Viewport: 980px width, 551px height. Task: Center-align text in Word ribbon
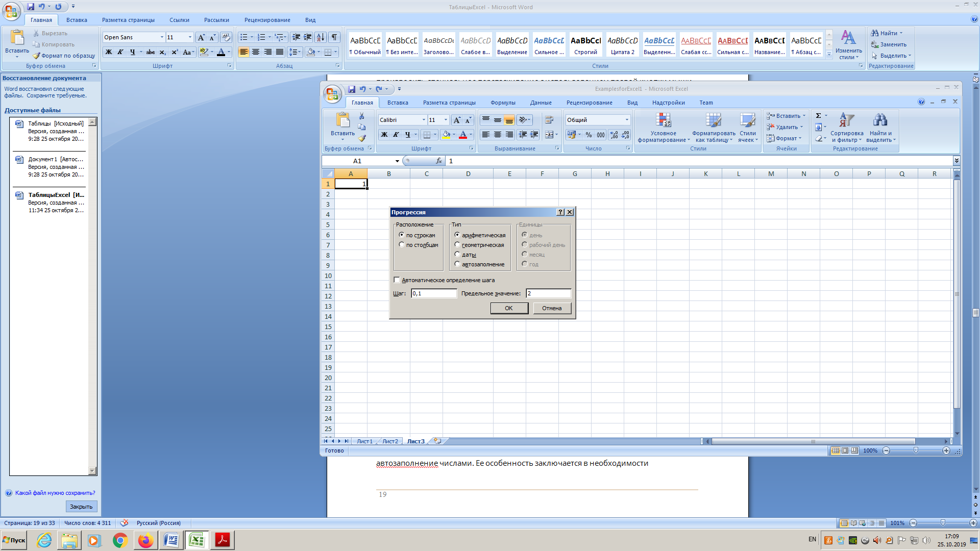256,52
